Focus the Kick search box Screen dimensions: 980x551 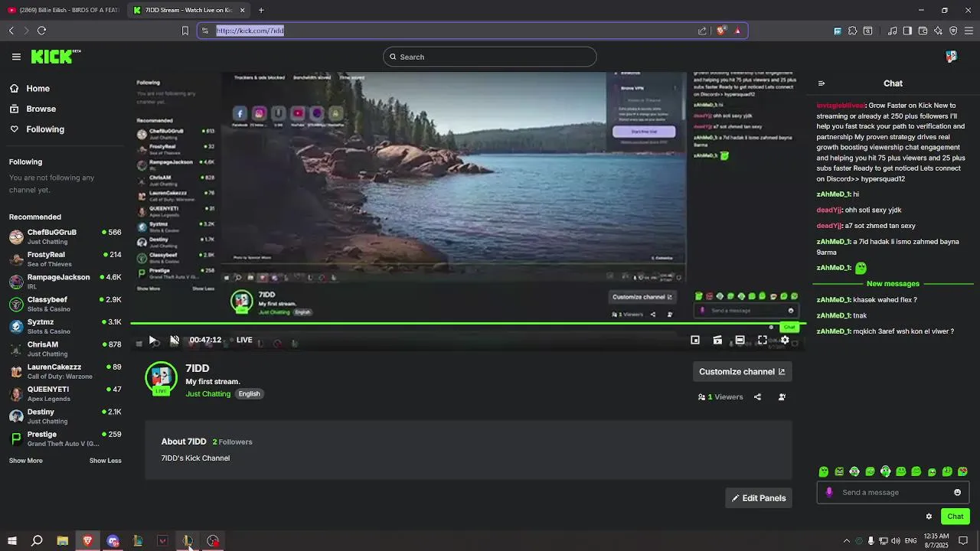coord(490,57)
